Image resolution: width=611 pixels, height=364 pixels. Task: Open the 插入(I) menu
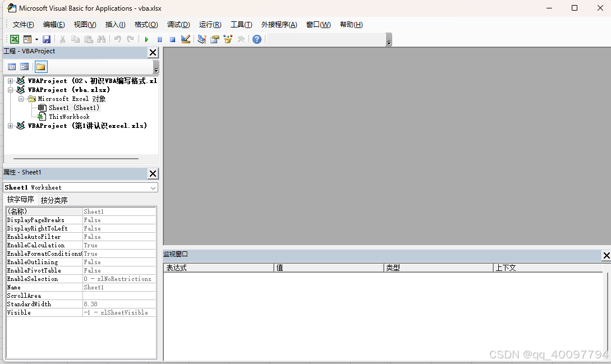pos(116,25)
